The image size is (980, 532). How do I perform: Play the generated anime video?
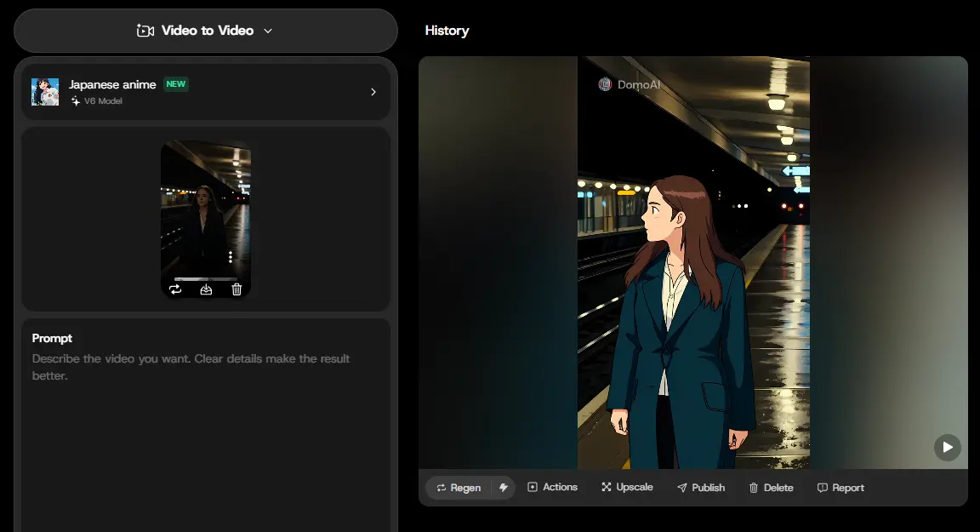pos(948,448)
